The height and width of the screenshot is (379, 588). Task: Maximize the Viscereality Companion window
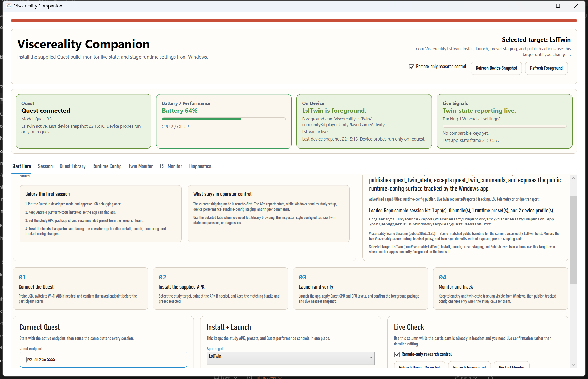tap(558, 6)
